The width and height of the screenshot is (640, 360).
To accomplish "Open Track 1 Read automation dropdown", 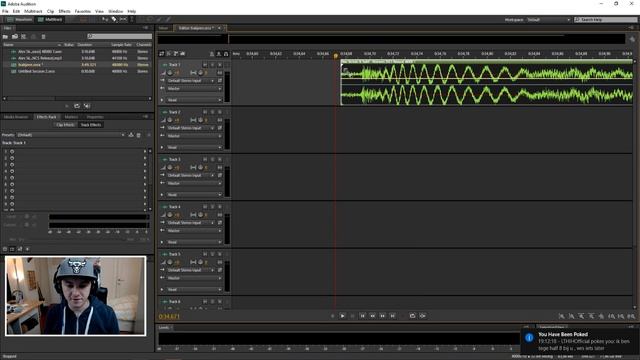I will pyautogui.click(x=194, y=100).
